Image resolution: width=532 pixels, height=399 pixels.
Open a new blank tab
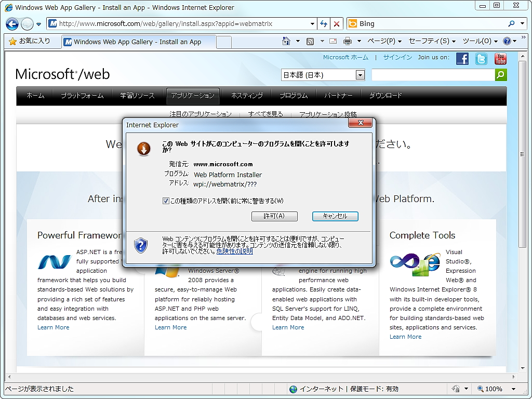[223, 42]
